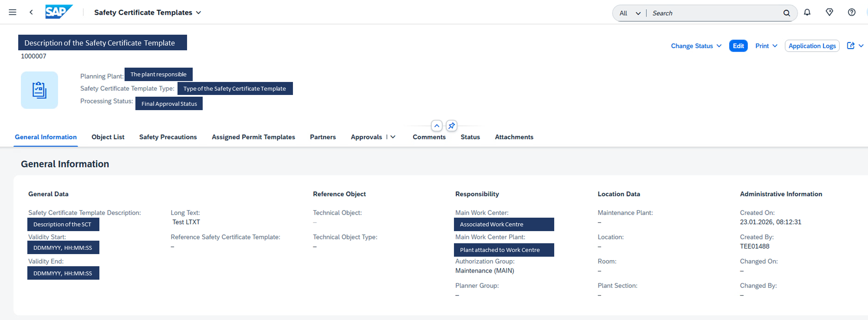Switch to the Safety Precautions tab
868x320 pixels.
tap(168, 137)
